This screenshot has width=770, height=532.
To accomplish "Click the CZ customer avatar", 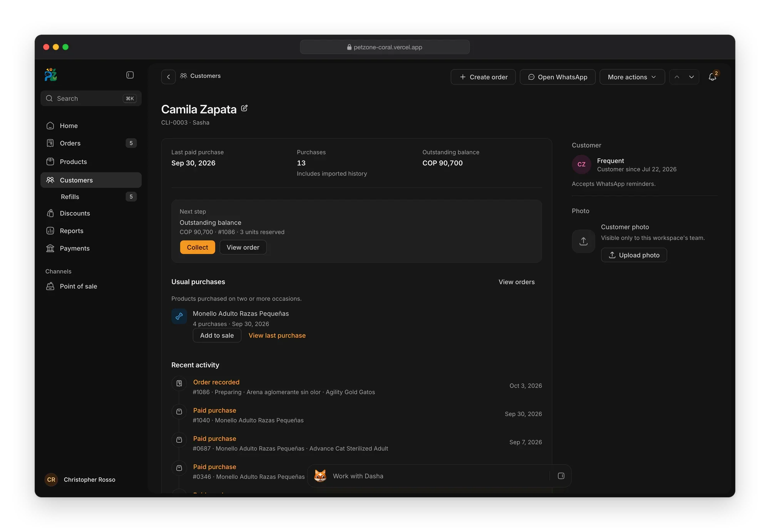I will click(x=581, y=164).
